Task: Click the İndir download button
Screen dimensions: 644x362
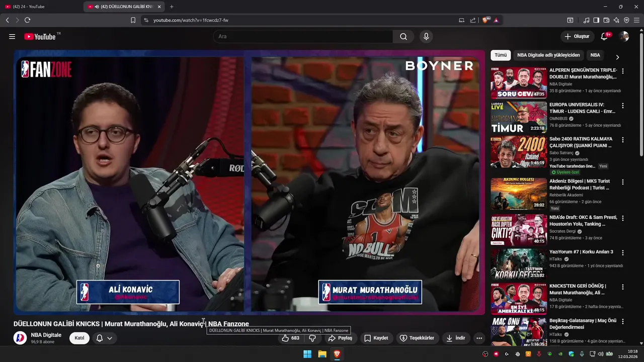Action: point(456,338)
